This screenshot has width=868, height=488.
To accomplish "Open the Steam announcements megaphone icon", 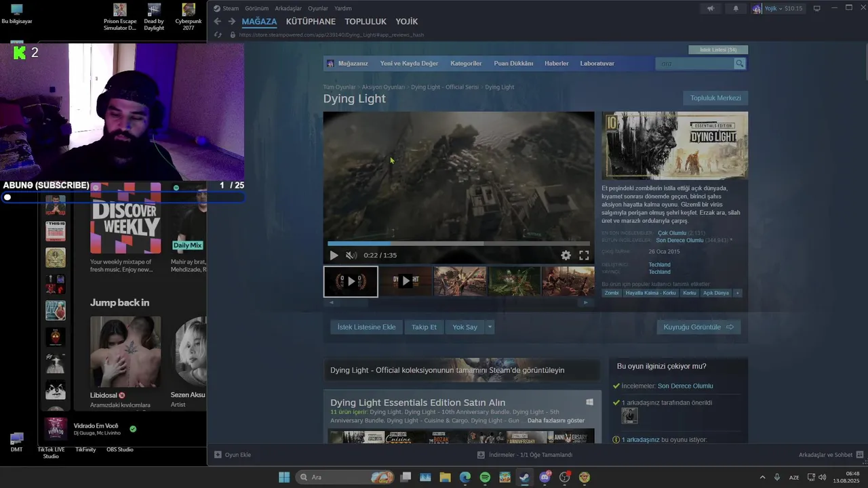I will click(711, 8).
